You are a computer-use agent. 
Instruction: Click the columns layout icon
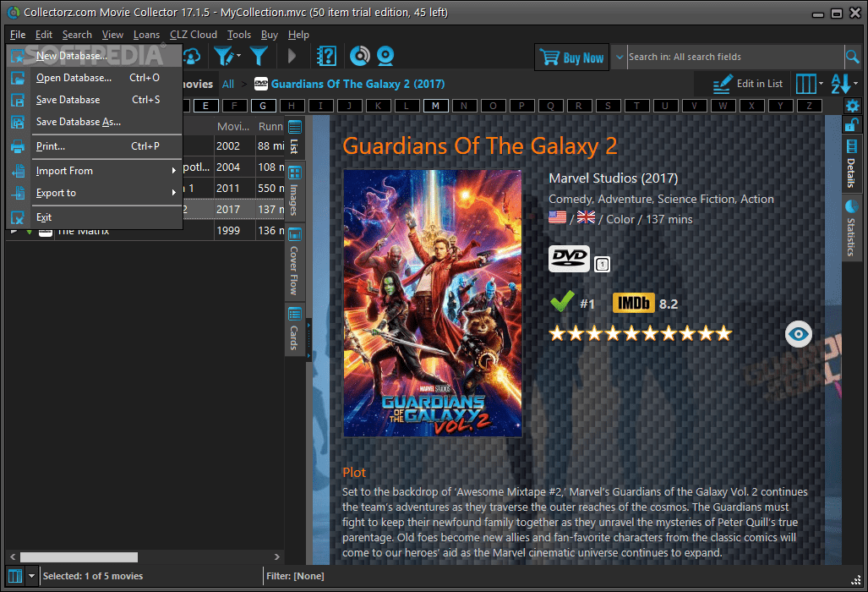click(805, 85)
